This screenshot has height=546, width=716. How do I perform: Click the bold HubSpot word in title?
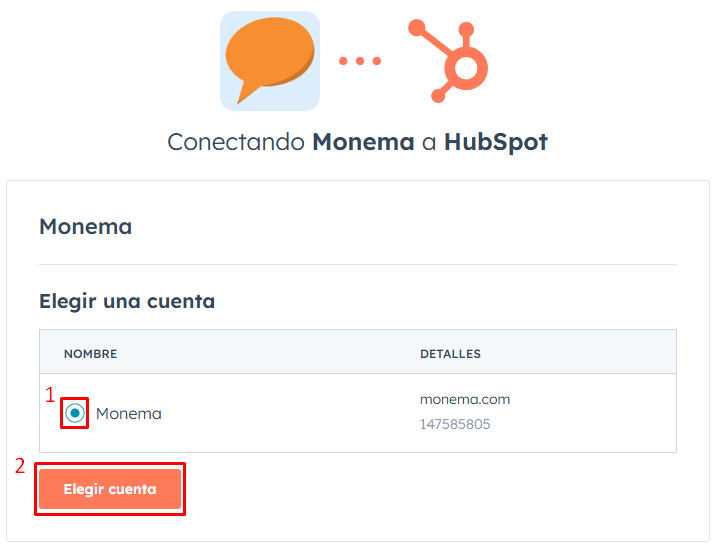point(496,142)
